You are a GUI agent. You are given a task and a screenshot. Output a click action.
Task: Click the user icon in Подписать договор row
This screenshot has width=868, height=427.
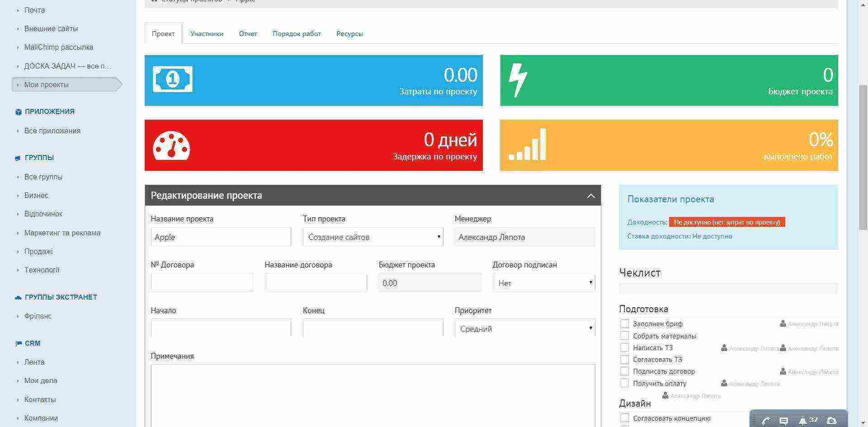(x=783, y=371)
